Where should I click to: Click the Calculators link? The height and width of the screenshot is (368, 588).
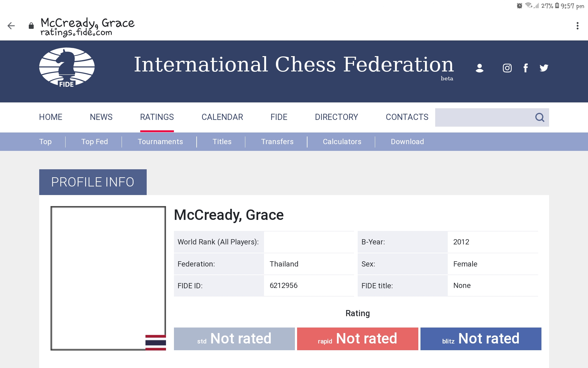pyautogui.click(x=342, y=142)
